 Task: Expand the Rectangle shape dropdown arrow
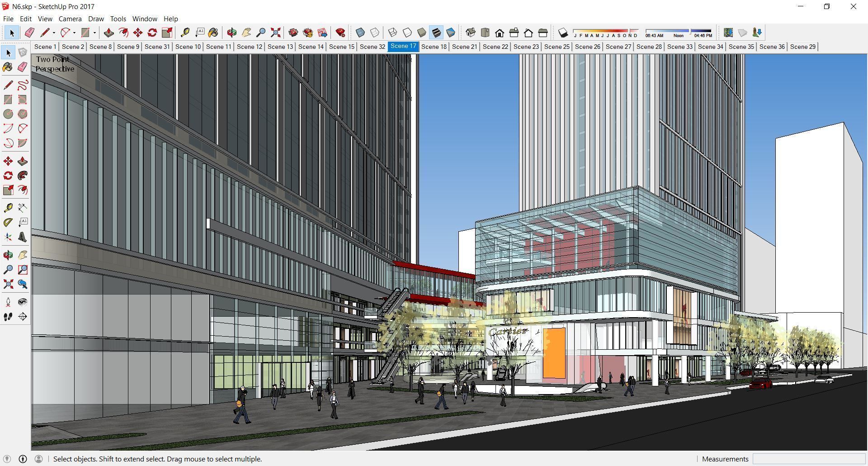[94, 33]
